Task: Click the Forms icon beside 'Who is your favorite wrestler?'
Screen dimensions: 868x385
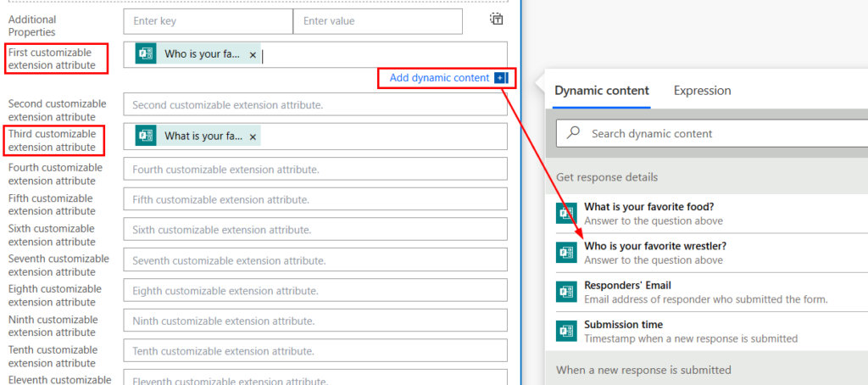Action: pos(566,253)
